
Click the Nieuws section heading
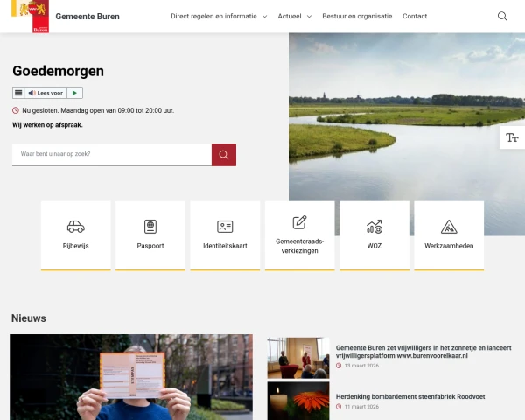[29, 318]
